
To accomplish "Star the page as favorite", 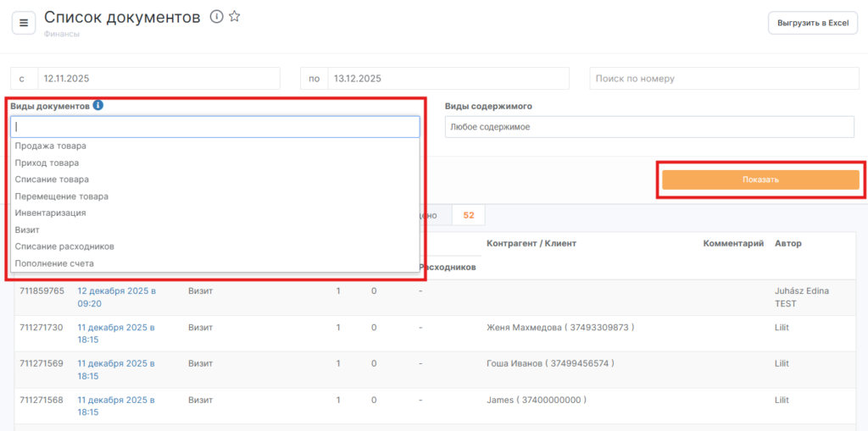I will [x=235, y=17].
